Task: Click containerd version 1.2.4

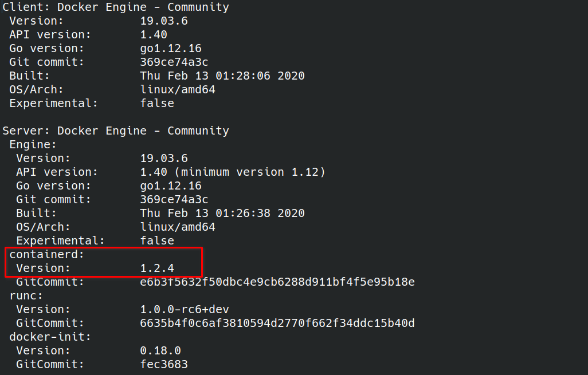Action: point(157,269)
